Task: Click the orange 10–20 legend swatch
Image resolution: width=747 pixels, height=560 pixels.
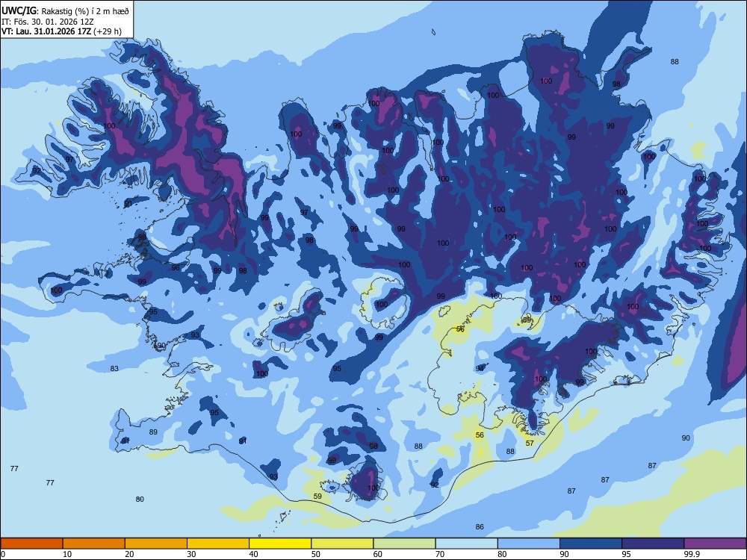Action: tap(94, 544)
